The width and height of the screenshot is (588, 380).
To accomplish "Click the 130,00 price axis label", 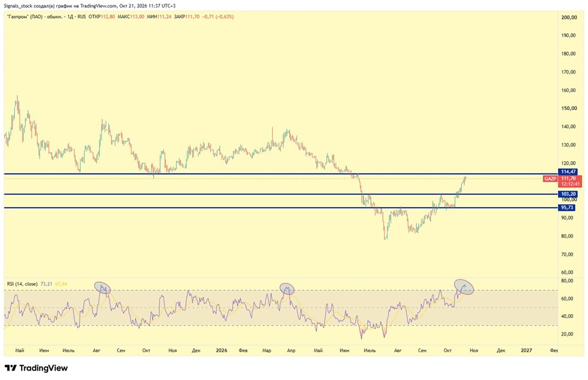I will click(569, 145).
